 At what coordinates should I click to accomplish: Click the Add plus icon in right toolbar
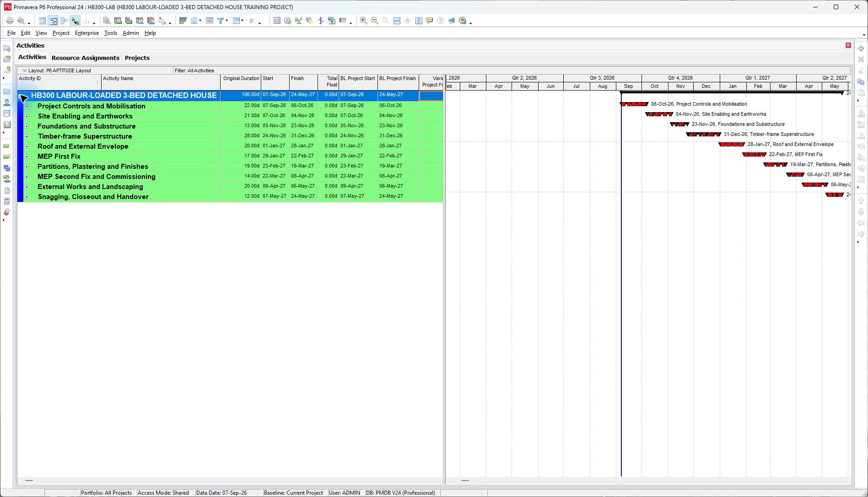pyautogui.click(x=861, y=49)
